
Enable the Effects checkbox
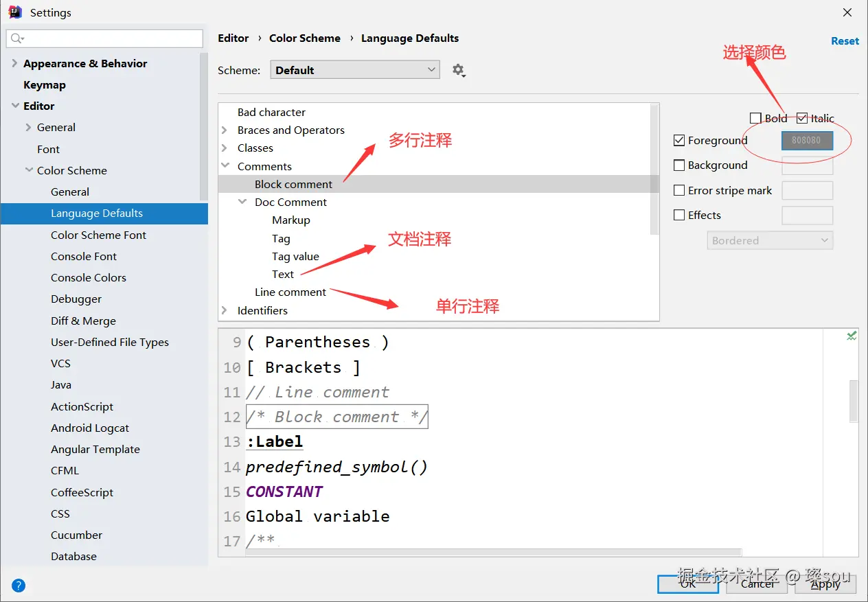(679, 215)
